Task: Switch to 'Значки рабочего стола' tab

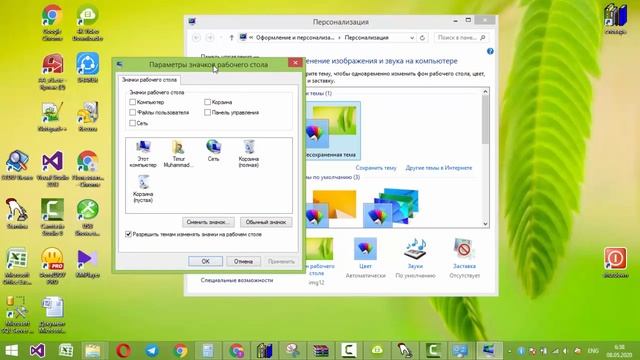Action: (x=149, y=80)
